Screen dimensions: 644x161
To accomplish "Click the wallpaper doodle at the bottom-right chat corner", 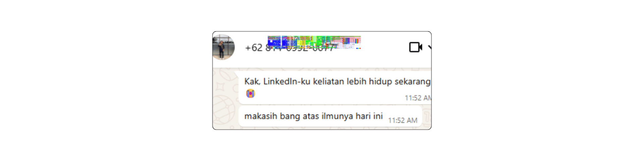I will pos(427,118).
